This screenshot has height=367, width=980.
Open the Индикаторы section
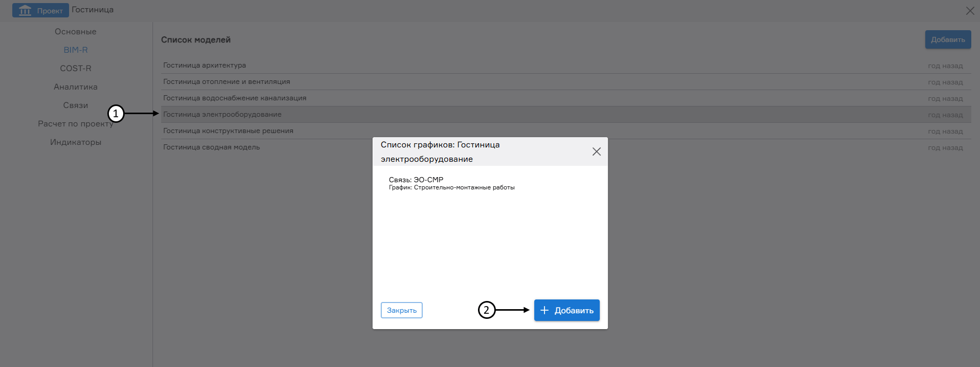point(76,142)
